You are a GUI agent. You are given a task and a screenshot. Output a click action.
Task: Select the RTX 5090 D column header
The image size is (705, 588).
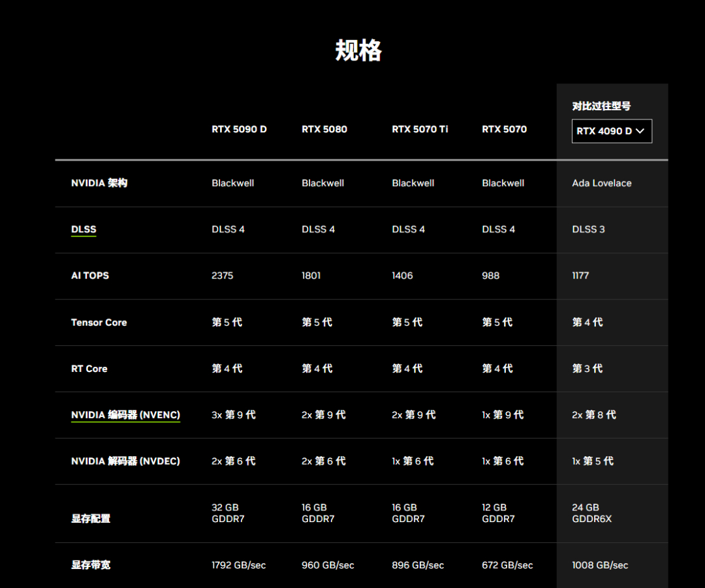click(239, 129)
